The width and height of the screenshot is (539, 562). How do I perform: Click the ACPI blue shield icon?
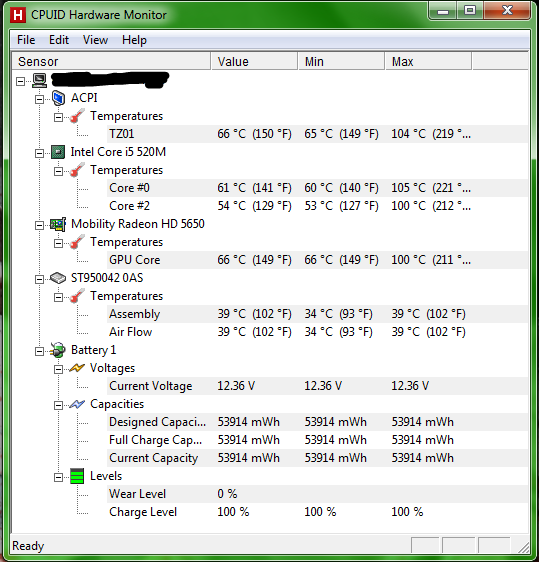[58, 98]
